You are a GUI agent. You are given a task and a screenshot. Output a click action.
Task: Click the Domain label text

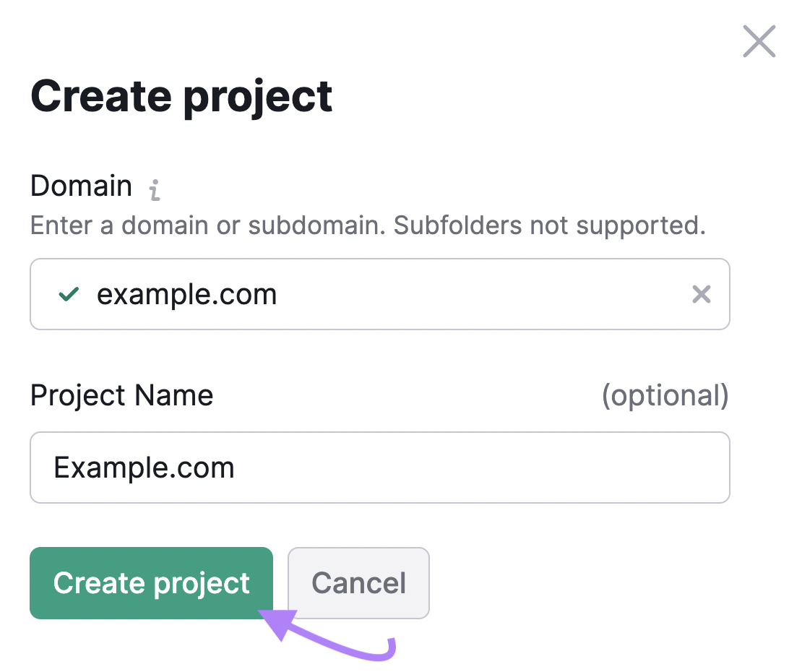pos(81,186)
